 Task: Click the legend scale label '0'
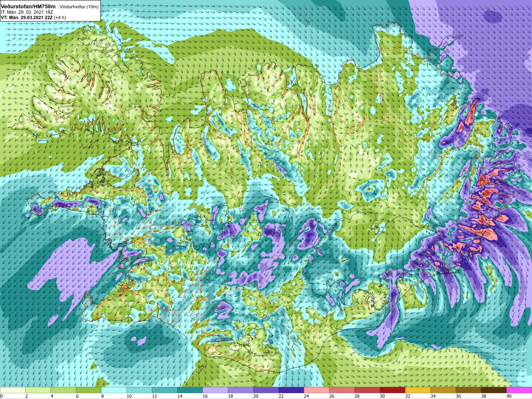pos(2,396)
